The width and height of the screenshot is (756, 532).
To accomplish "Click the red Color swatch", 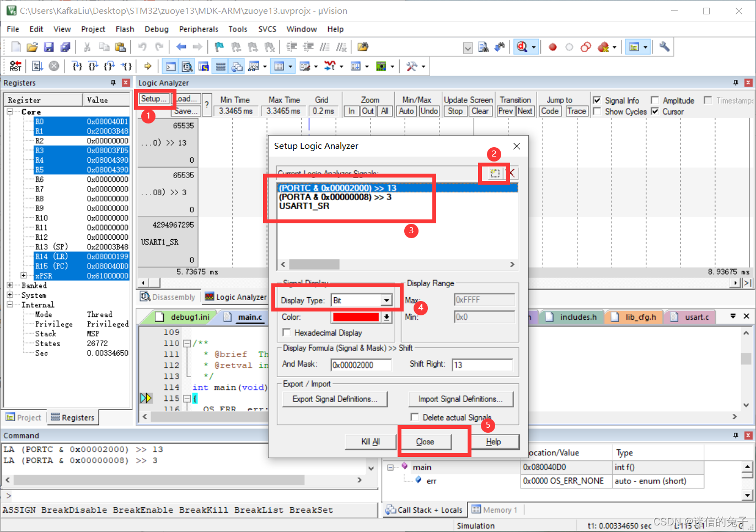I will click(356, 317).
